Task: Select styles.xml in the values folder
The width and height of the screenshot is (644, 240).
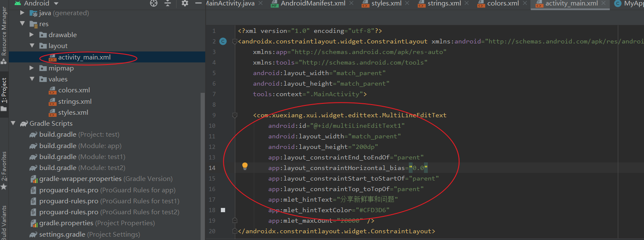Action: [x=73, y=113]
